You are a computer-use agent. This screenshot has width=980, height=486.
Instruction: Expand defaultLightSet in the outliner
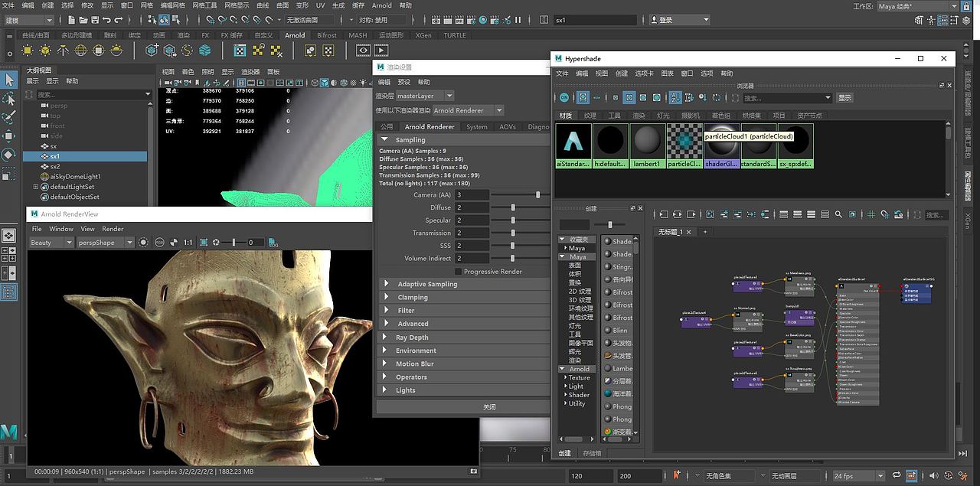point(35,187)
